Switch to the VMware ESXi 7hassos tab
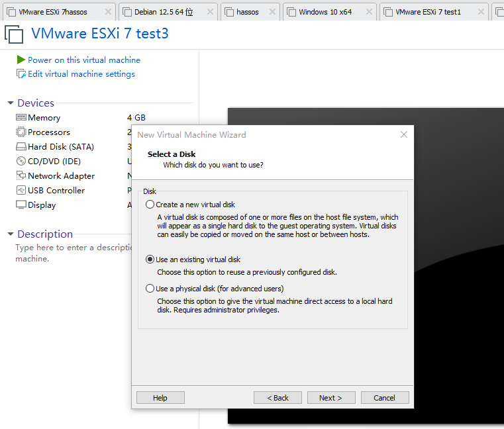Viewport: 504px width, 429px height. pos(59,12)
